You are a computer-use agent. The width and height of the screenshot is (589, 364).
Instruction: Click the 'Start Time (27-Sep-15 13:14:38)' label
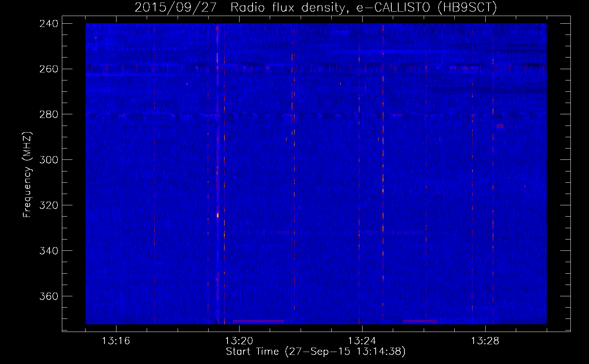[x=316, y=352]
